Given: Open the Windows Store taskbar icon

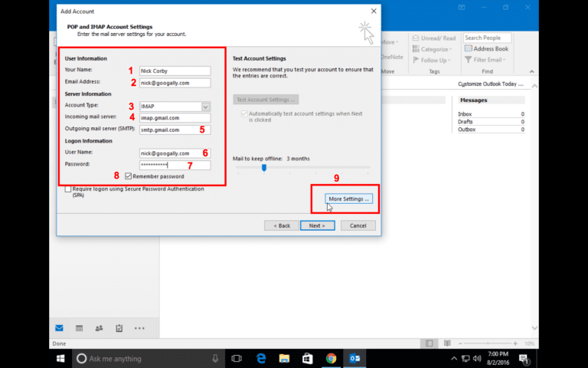Looking at the screenshot, I should click(308, 359).
